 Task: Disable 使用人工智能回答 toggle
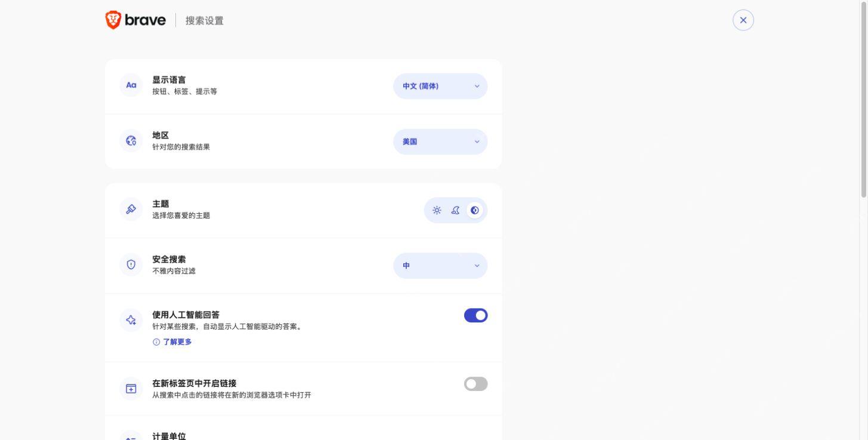pyautogui.click(x=475, y=315)
